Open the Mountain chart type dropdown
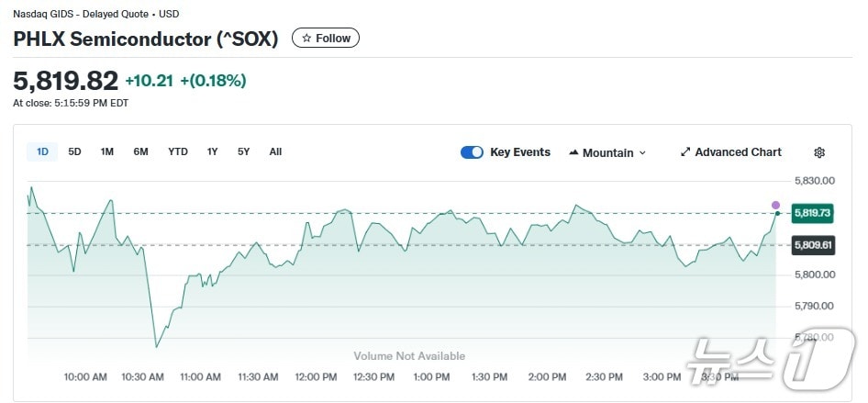The width and height of the screenshot is (868, 403). tap(607, 152)
